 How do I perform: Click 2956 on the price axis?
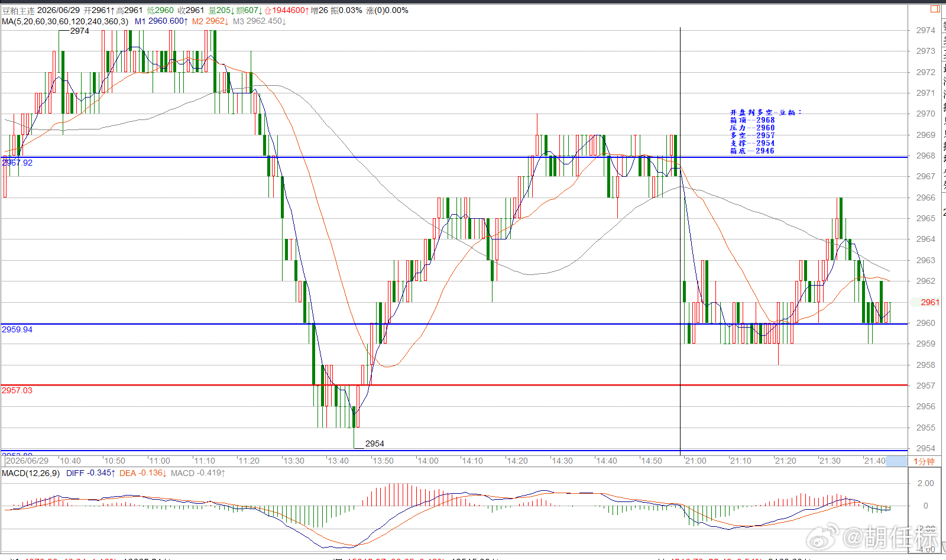tap(926, 406)
